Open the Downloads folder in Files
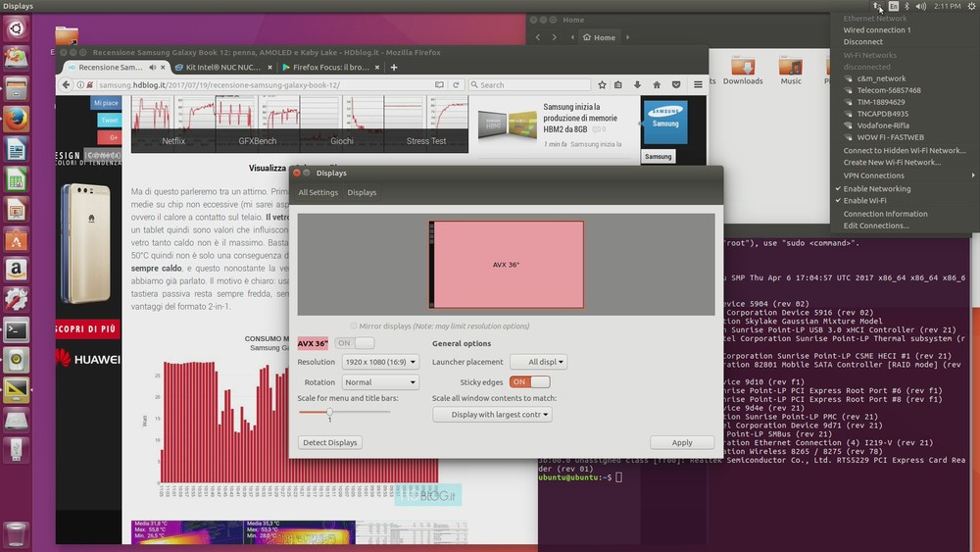The image size is (980, 552). point(742,69)
